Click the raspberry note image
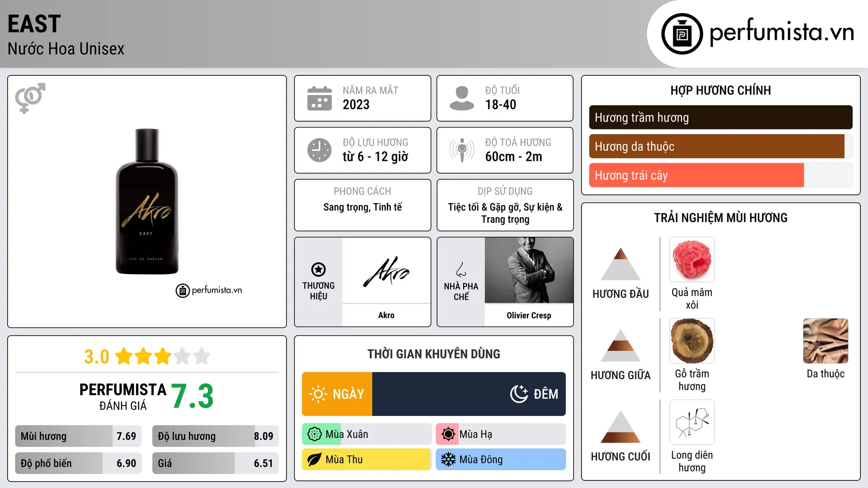Viewport: 868px width, 488px height. tap(692, 260)
